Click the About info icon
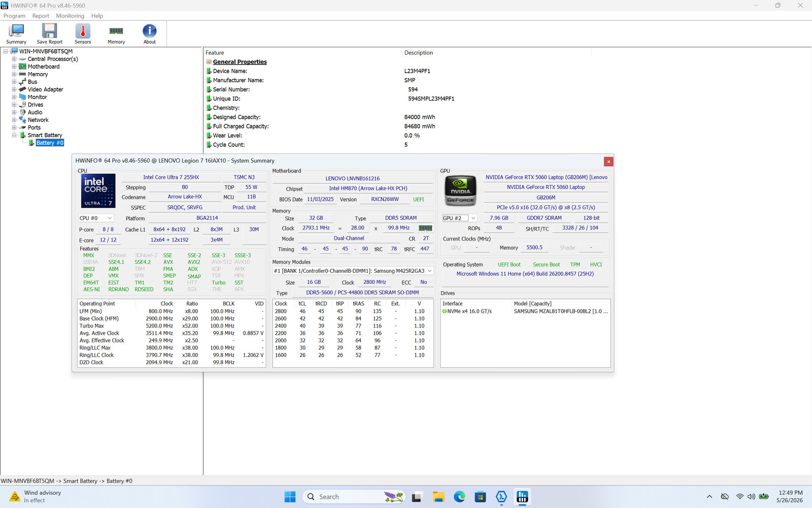This screenshot has height=508, width=812. click(150, 34)
